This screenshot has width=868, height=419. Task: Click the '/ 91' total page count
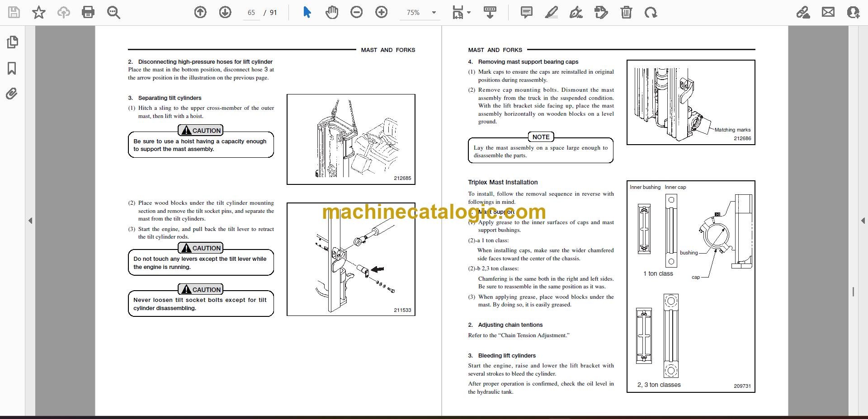click(270, 13)
